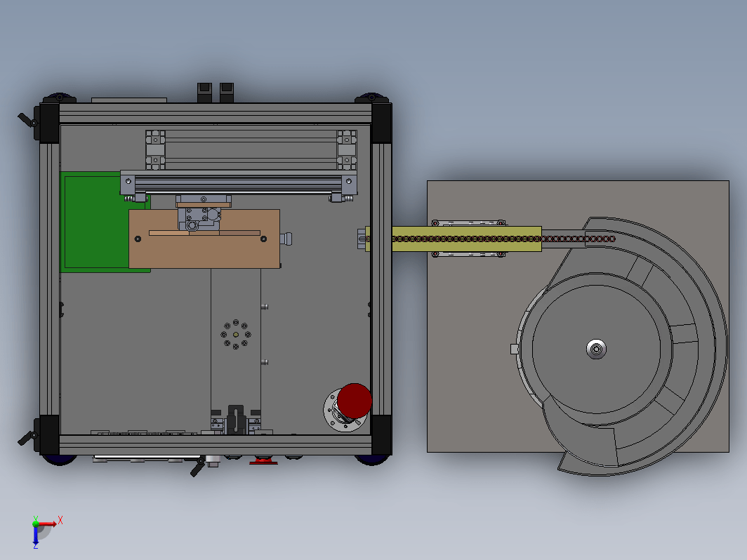Select the top horizontal aluminum frame extrusion
747x560 pixels.
click(216, 114)
